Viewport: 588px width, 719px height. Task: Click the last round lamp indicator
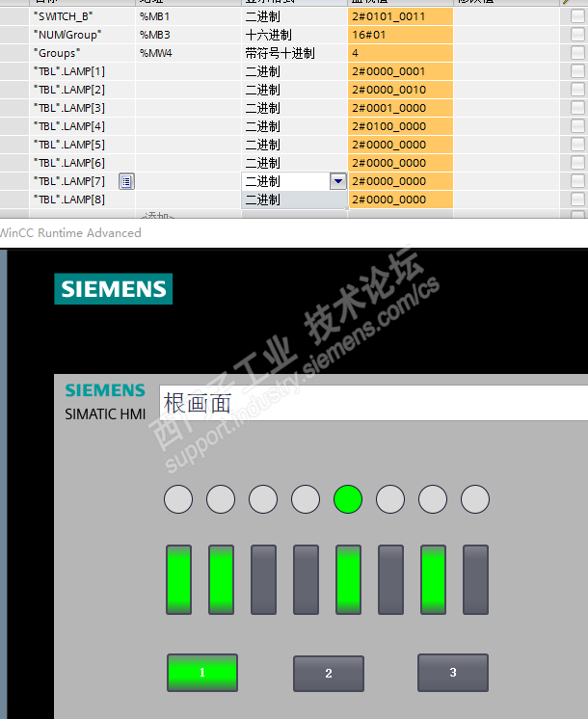click(475, 499)
